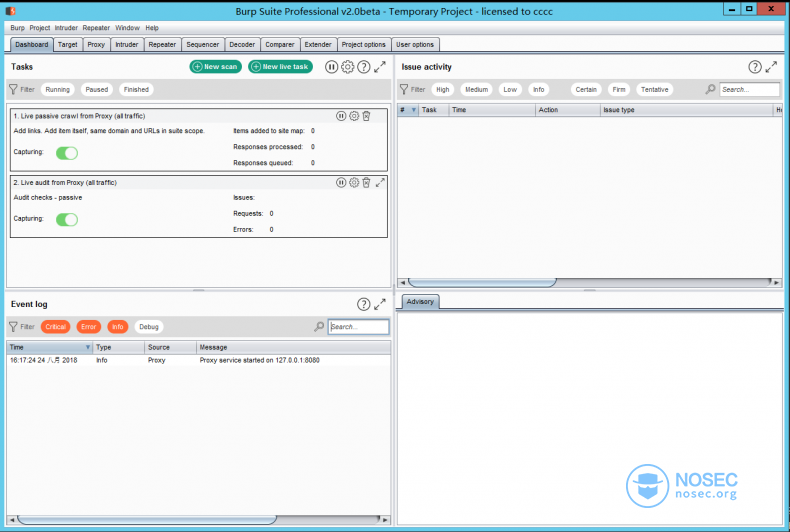Open help for Event log panel
Screen dimensions: 790x532
coord(363,304)
